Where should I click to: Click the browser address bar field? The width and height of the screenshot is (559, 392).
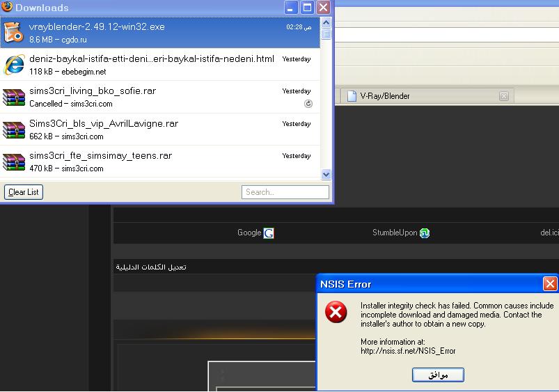[x=447, y=35]
